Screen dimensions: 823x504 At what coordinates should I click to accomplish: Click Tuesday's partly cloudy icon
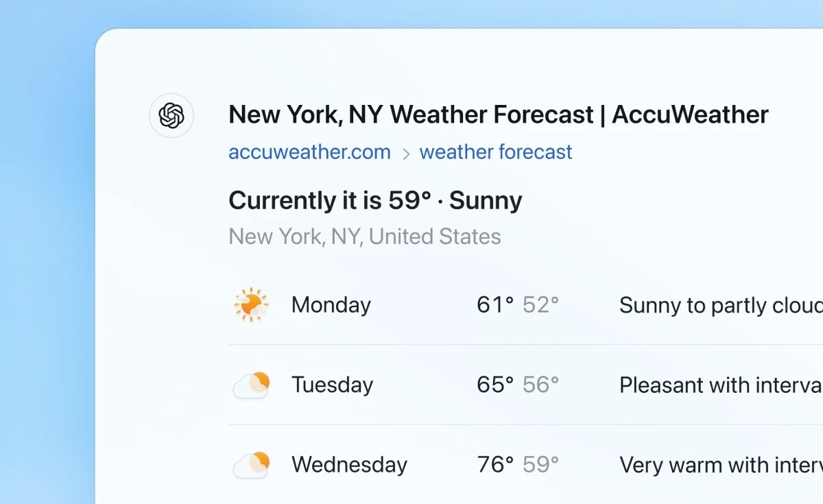click(x=251, y=385)
